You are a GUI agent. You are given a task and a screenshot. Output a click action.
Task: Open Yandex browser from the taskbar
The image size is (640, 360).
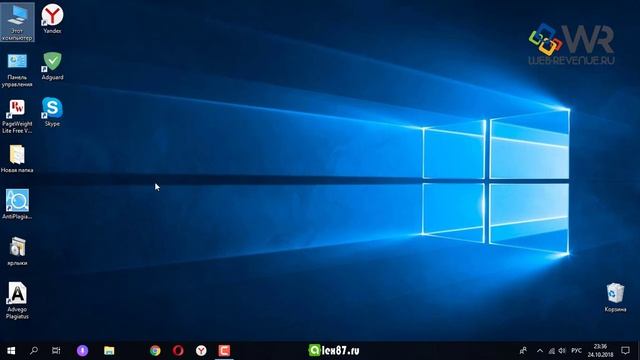click(201, 351)
